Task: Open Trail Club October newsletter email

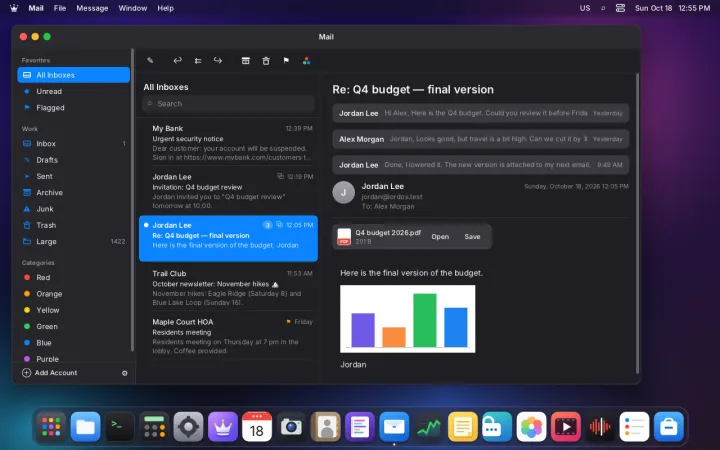Action: [228, 287]
